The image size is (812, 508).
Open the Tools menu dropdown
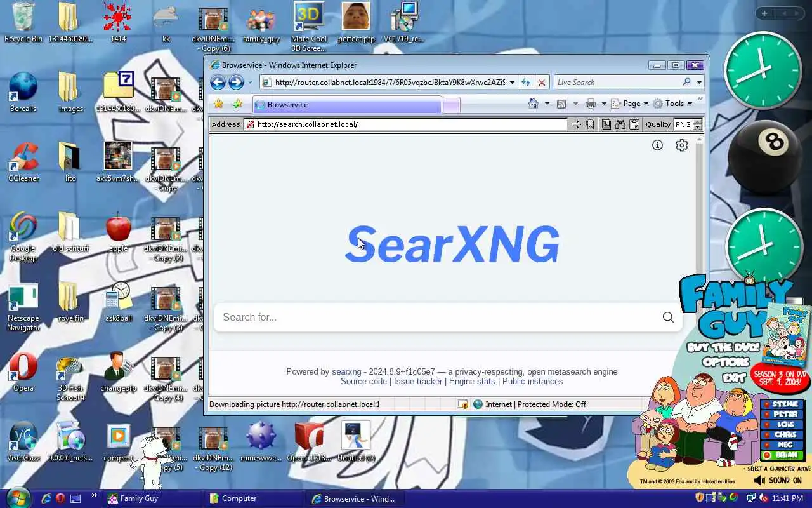672,104
